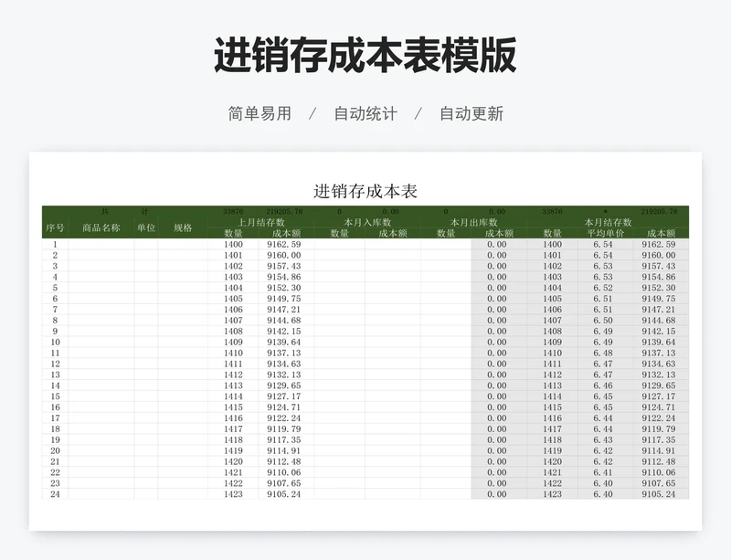This screenshot has height=560, width=731.
Task: Select 上月结存数 cost 9105.24 in row 24
Action: point(284,494)
